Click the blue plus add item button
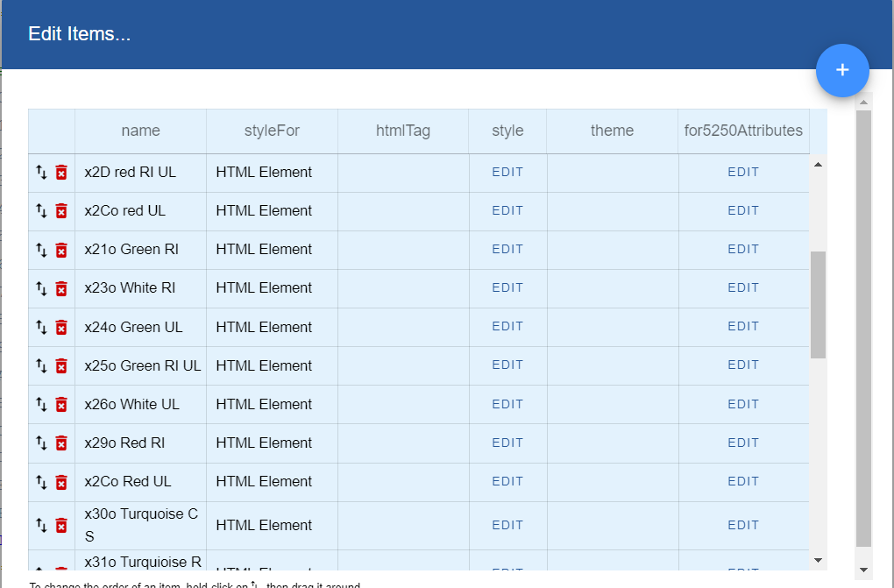Viewport: 894px width, 588px height. 842,70
